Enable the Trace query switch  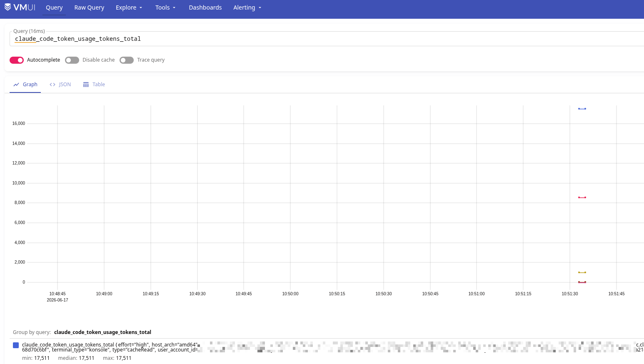click(x=127, y=60)
